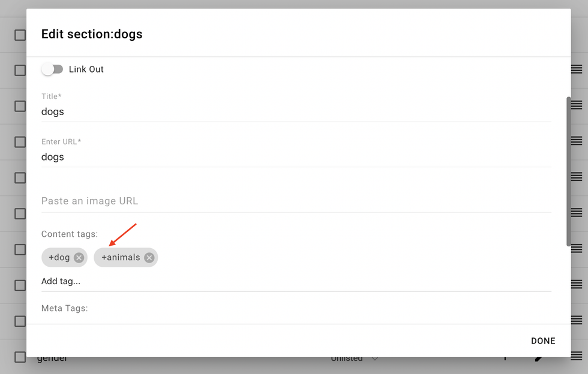The height and width of the screenshot is (374, 588).
Task: Click the Enter URL field
Action: 180,157
